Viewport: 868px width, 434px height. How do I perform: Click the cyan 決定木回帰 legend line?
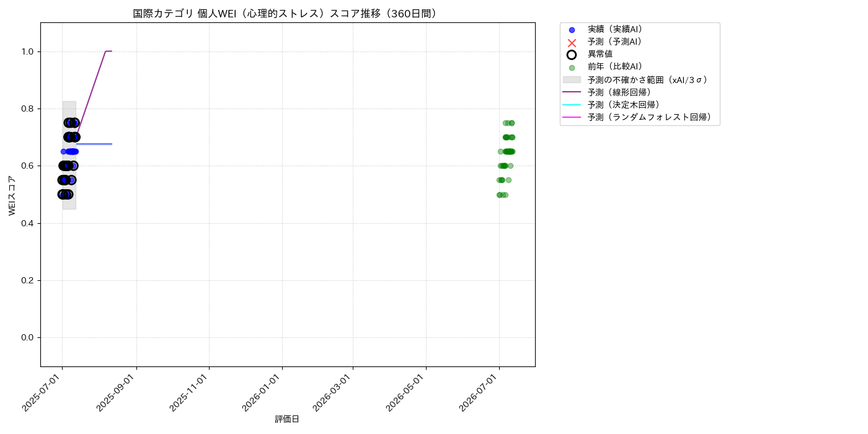click(572, 105)
